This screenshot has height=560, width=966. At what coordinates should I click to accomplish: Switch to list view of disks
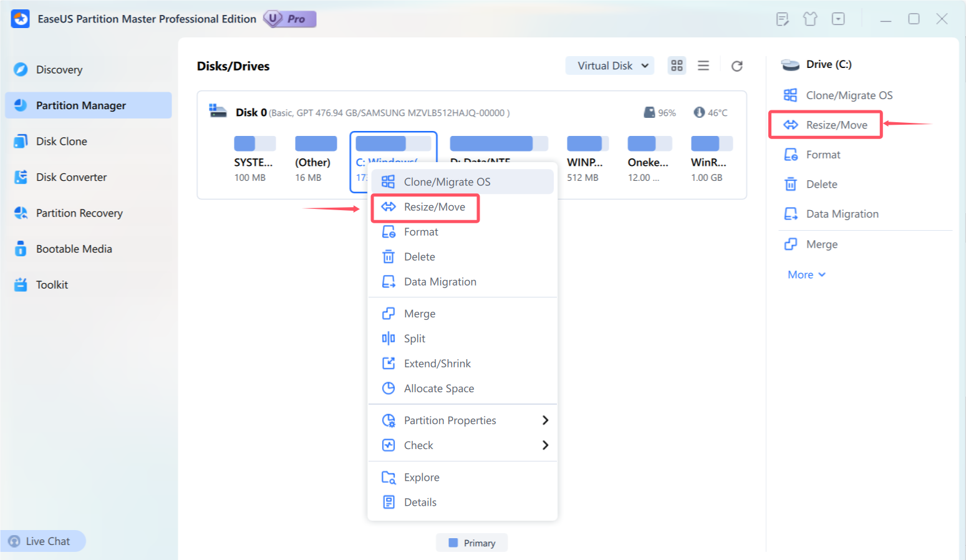pyautogui.click(x=703, y=65)
